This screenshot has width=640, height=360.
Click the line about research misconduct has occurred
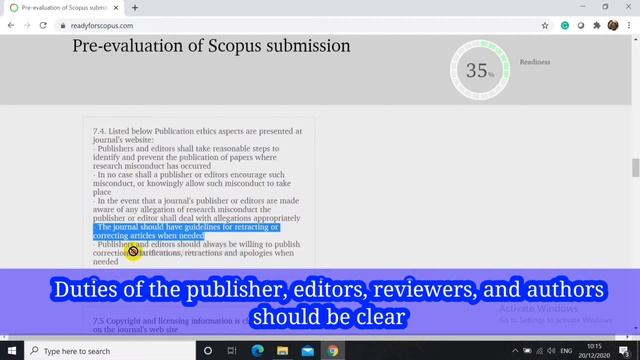[x=152, y=166]
